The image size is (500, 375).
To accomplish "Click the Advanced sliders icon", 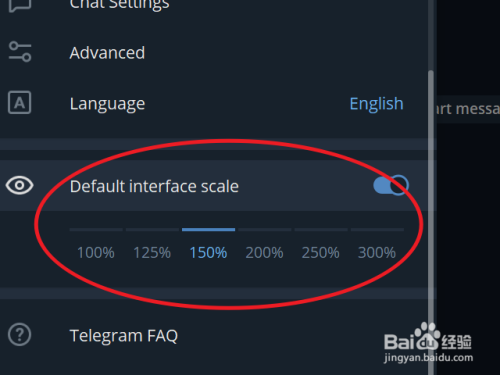I will pos(20,52).
